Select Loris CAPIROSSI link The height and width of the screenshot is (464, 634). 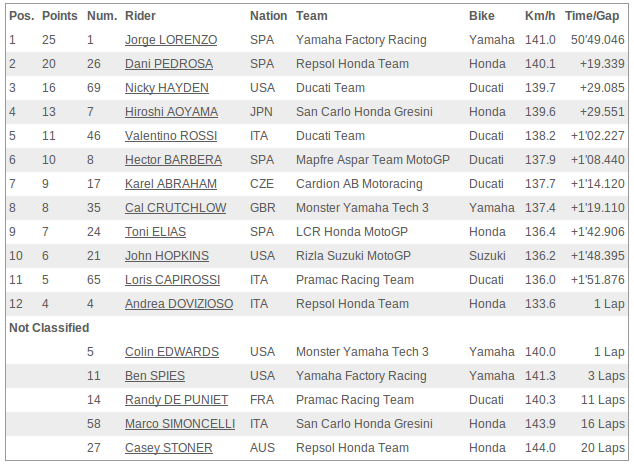[x=173, y=280]
